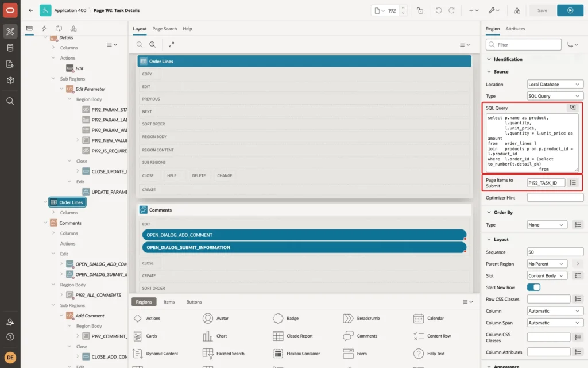Click the page lock icon

(x=420, y=10)
